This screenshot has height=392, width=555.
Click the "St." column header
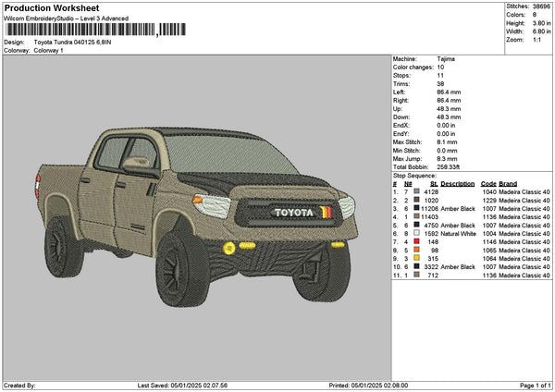click(434, 184)
